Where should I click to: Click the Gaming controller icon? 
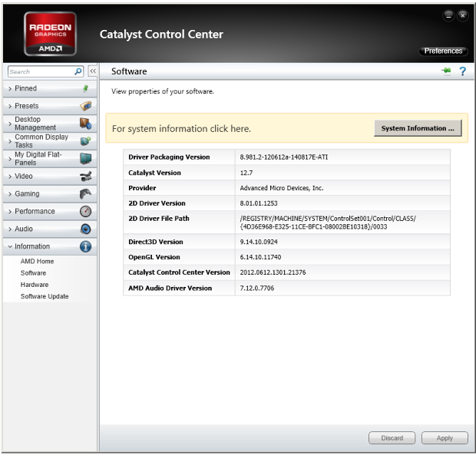pos(86,194)
